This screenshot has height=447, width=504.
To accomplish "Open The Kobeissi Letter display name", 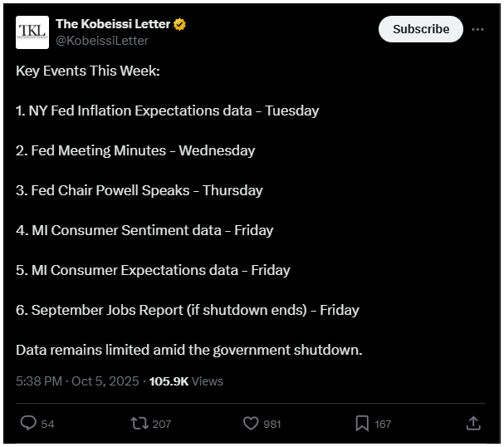I will pos(112,24).
